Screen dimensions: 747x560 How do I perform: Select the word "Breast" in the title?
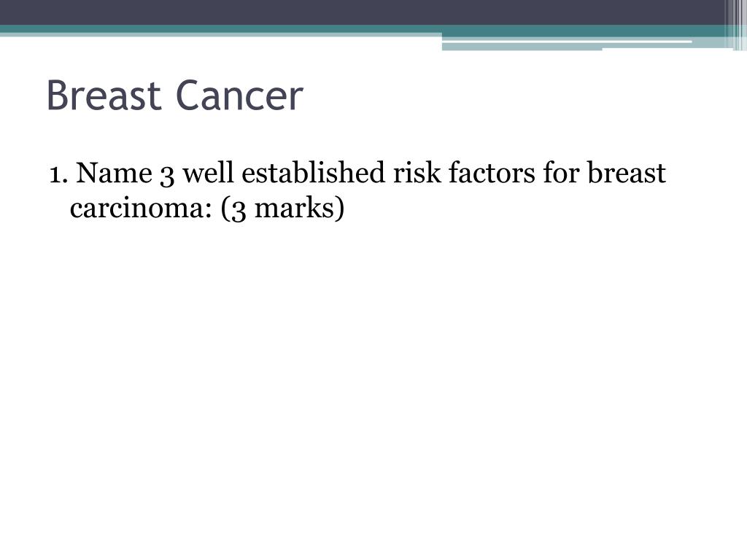[x=104, y=96]
